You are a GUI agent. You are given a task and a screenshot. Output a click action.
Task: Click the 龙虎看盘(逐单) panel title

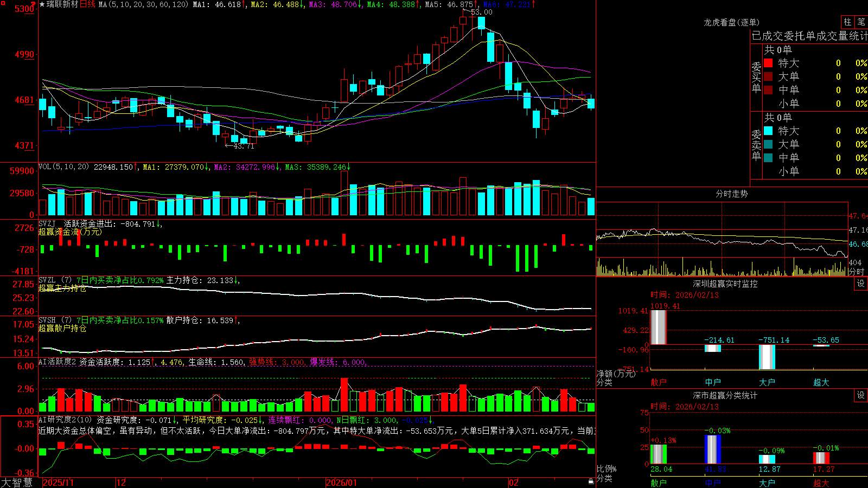731,22
